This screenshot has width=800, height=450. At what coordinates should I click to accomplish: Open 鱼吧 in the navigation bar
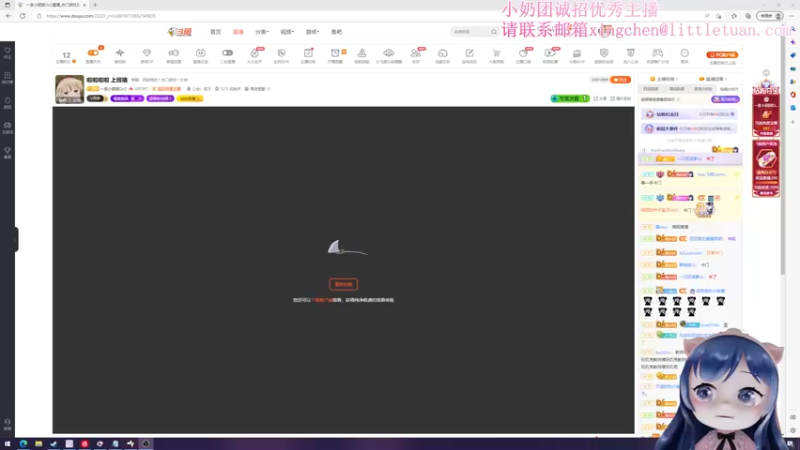(x=336, y=32)
